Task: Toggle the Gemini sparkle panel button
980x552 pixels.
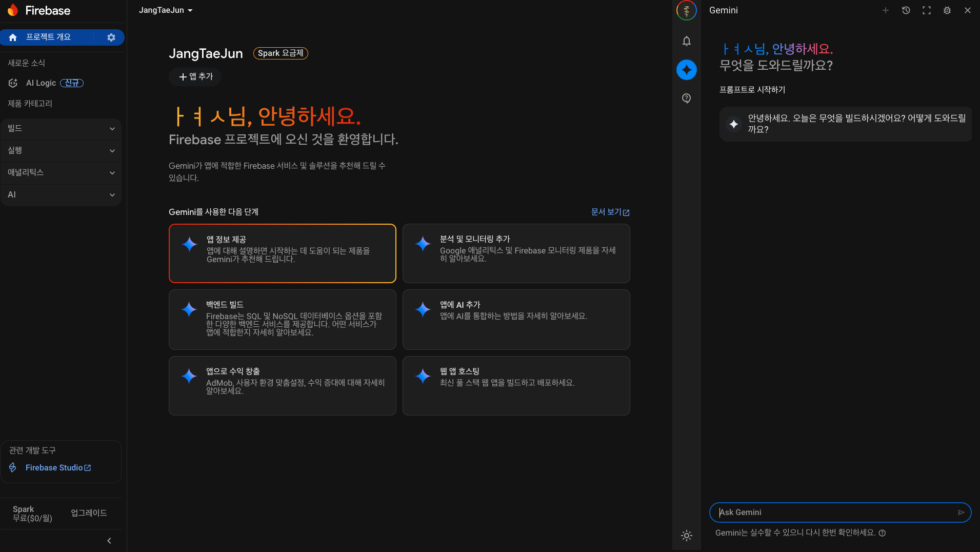Action: [x=687, y=70]
